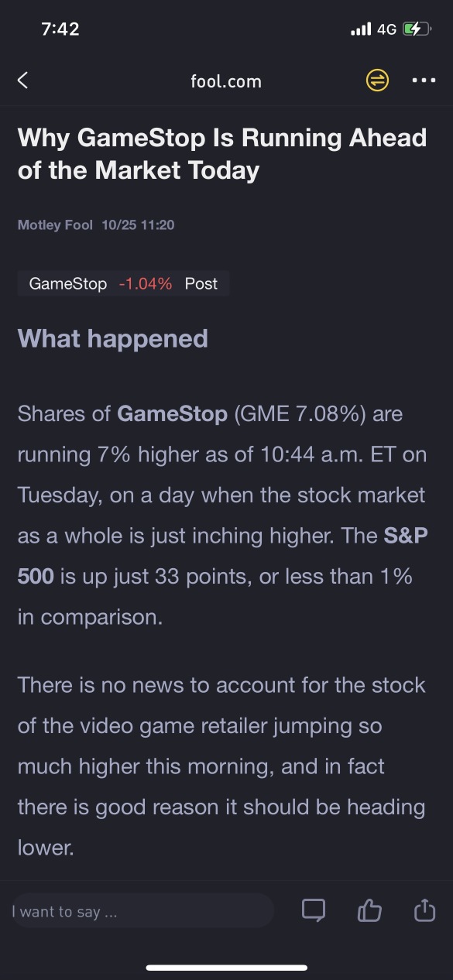Tap the Motley Fool source name
Image resolution: width=453 pixels, height=980 pixels.
[x=55, y=225]
